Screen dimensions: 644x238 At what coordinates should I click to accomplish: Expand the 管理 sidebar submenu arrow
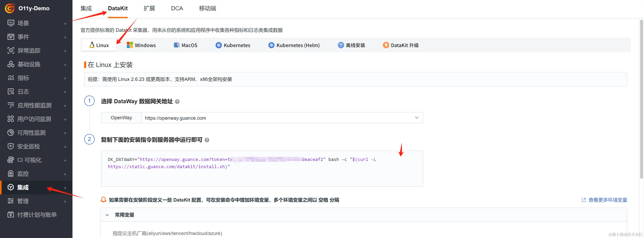coord(65,201)
